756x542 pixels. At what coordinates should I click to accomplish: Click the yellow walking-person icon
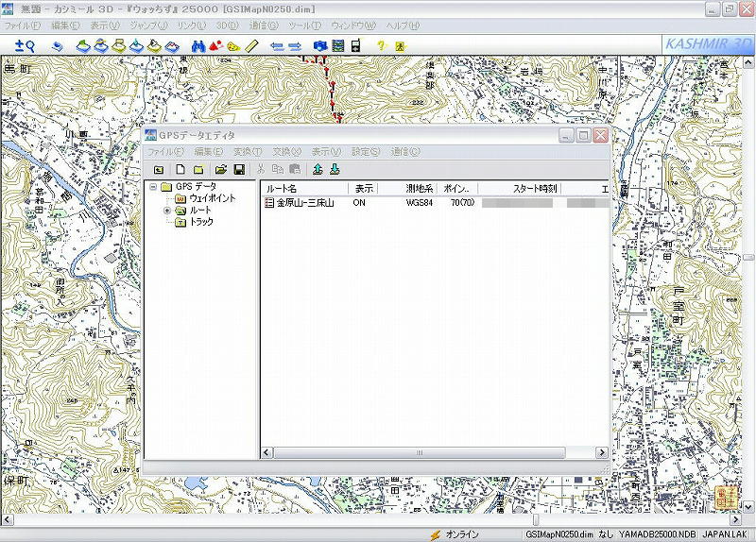[x=400, y=46]
